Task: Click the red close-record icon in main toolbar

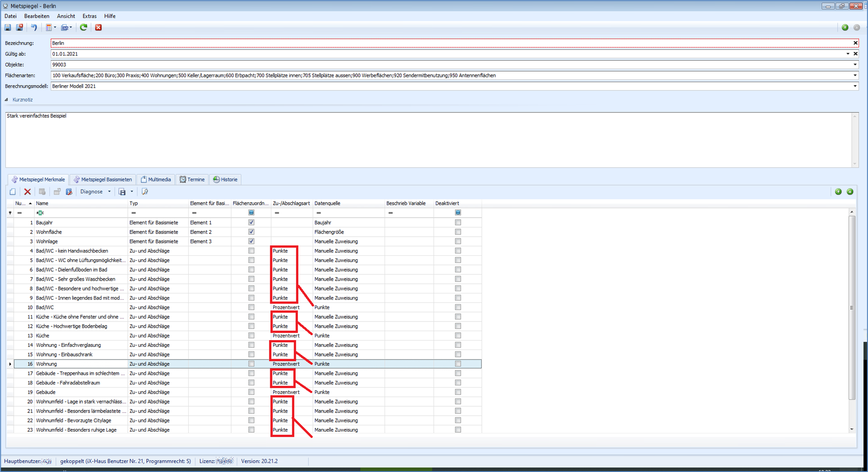Action: (x=98, y=28)
